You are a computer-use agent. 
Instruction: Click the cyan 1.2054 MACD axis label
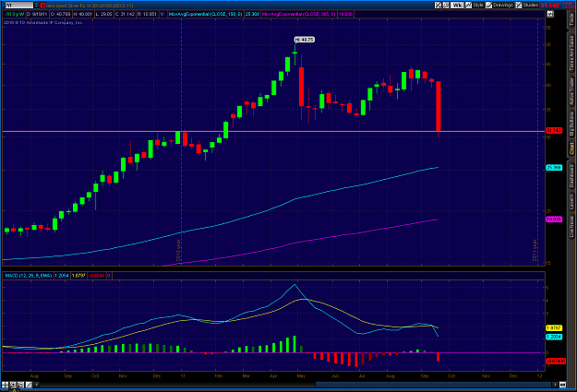point(554,337)
